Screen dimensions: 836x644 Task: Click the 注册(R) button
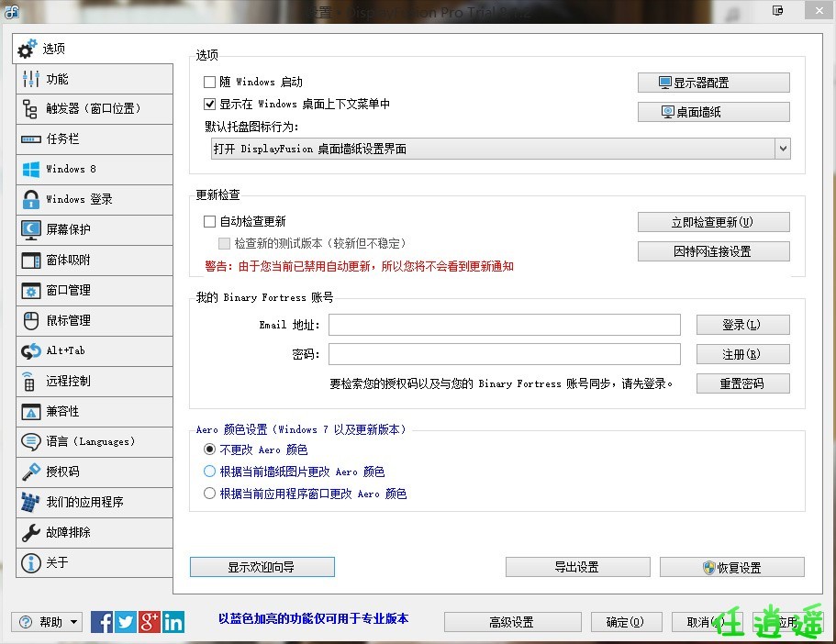click(743, 354)
